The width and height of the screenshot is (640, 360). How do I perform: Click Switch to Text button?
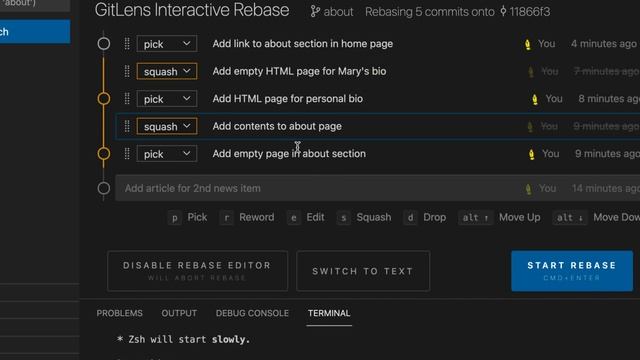(363, 271)
